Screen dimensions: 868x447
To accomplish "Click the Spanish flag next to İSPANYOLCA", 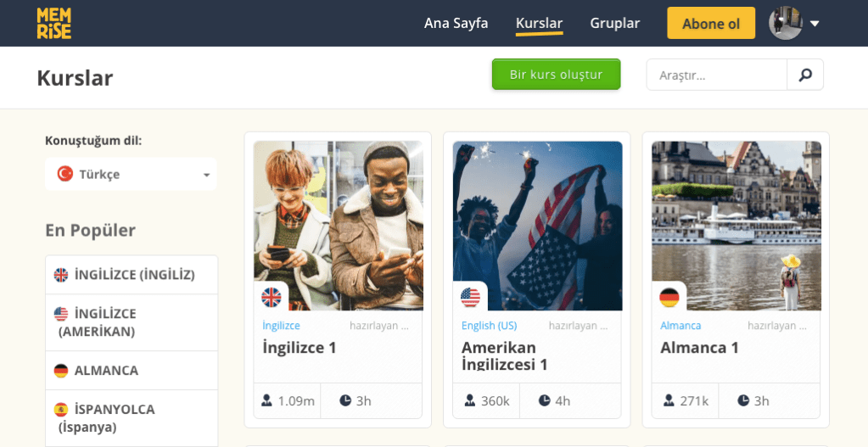I will click(61, 410).
